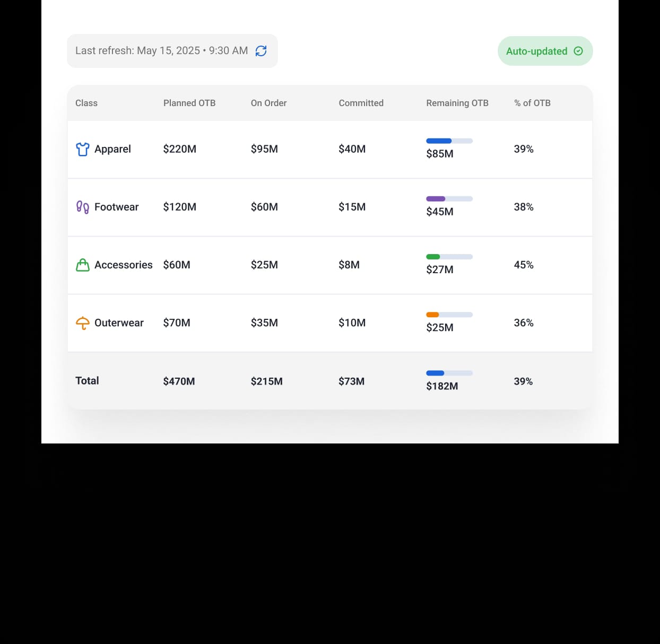This screenshot has height=644, width=660.
Task: Sort by On Order column header
Action: [268, 103]
